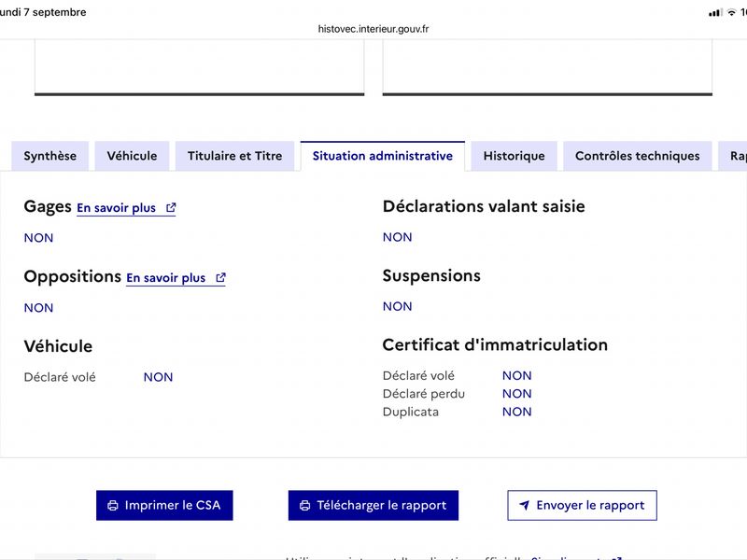Open the Titulaire et Titre tab
Screen dimensions: 747x560
235,156
